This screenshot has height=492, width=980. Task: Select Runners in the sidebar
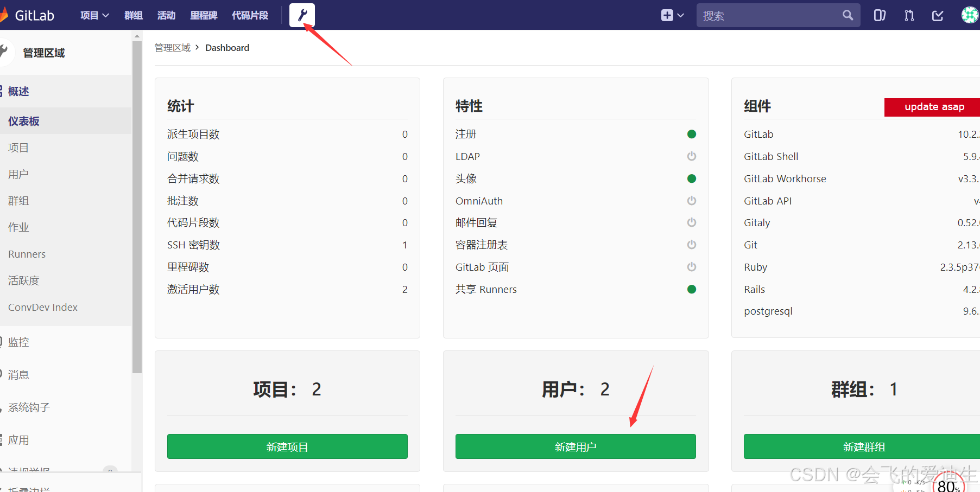pos(27,254)
